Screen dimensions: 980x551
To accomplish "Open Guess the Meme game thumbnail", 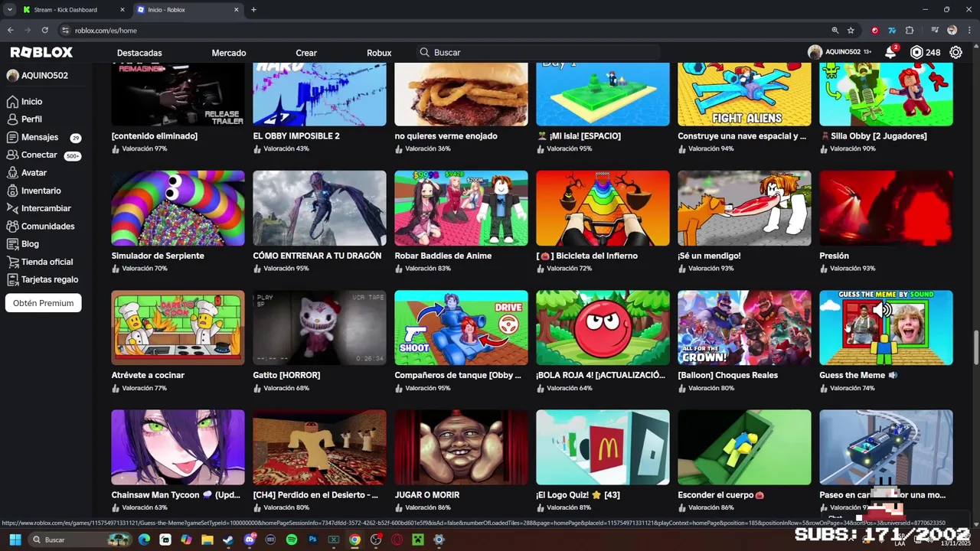I will [886, 328].
